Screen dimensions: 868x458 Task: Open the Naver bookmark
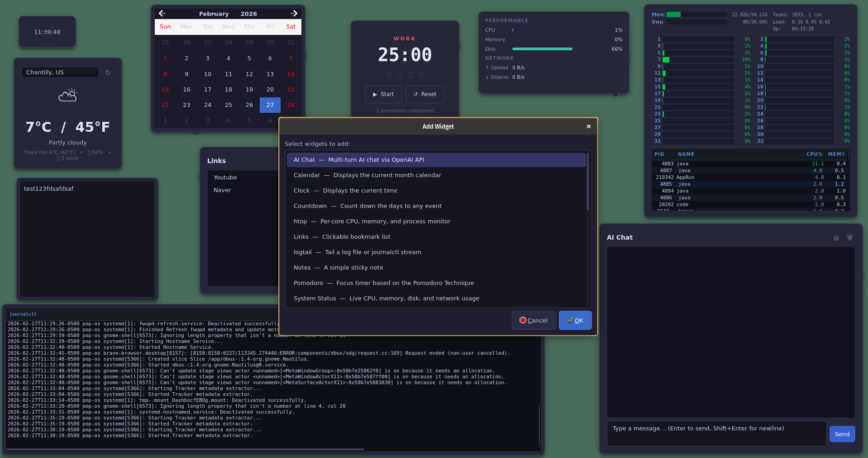(x=222, y=190)
